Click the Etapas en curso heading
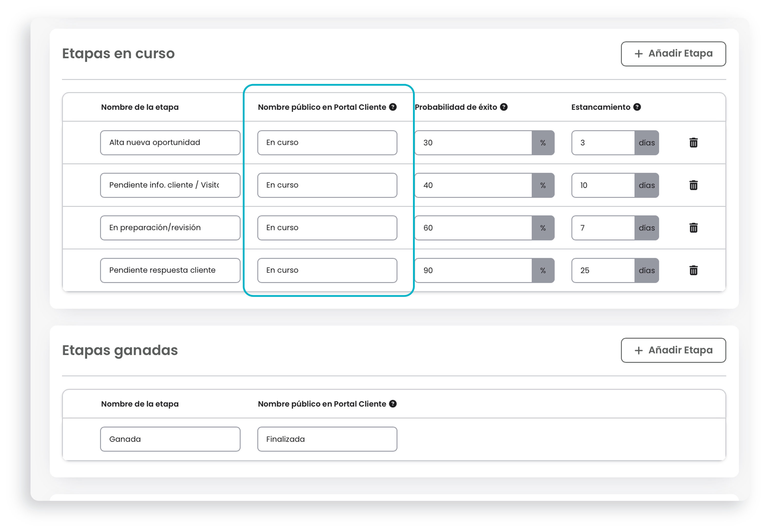The width and height of the screenshot is (767, 532). (118, 54)
